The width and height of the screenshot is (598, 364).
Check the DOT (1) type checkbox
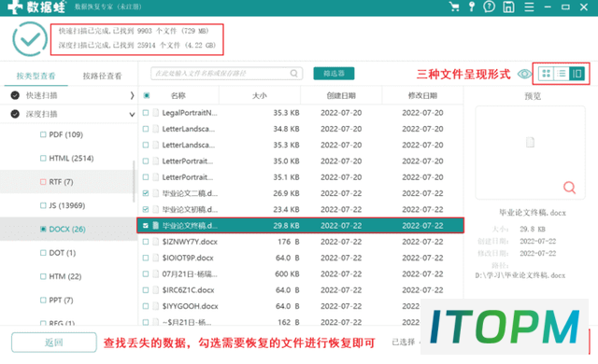tap(43, 253)
